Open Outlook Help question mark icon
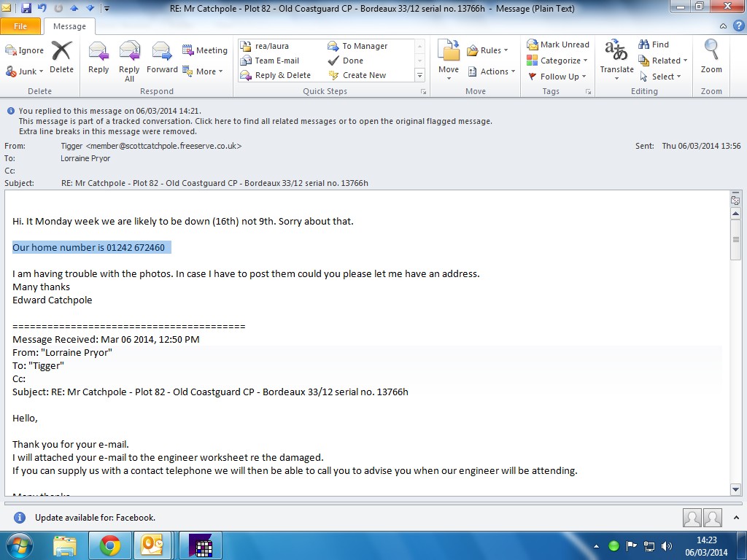The height and width of the screenshot is (560, 747). point(738,26)
